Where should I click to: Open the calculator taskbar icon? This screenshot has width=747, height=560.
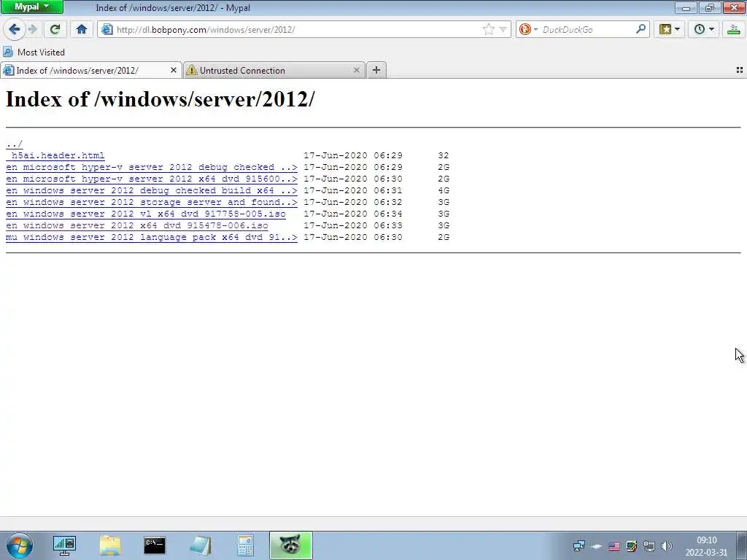tap(245, 545)
